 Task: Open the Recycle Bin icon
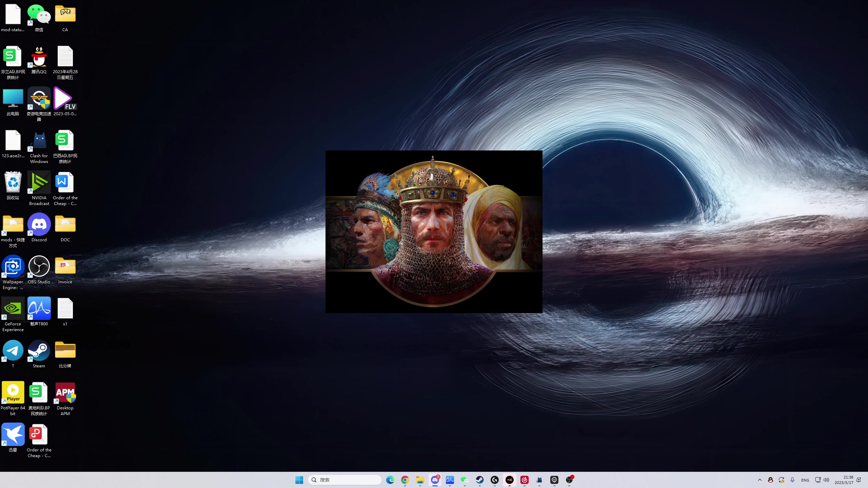pyautogui.click(x=13, y=183)
